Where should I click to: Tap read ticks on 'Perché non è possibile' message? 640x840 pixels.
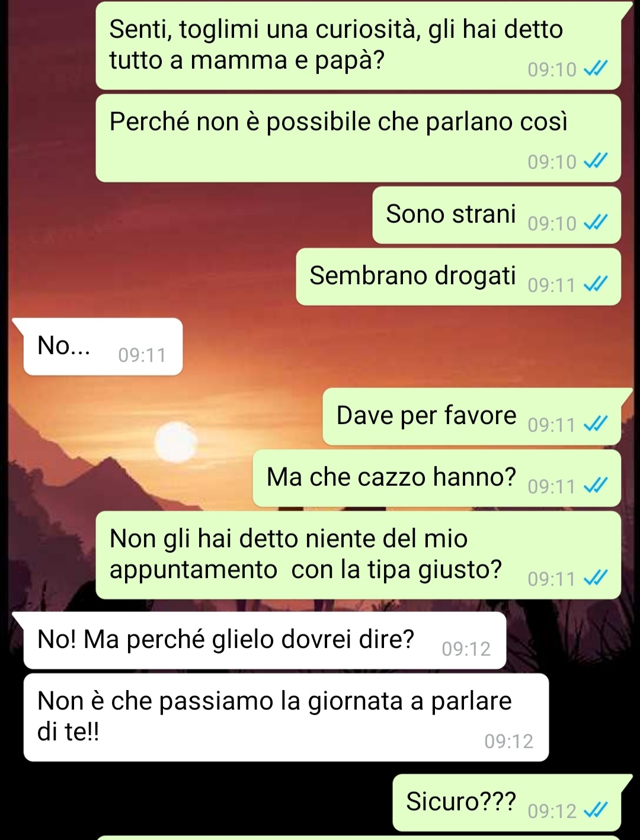click(596, 161)
